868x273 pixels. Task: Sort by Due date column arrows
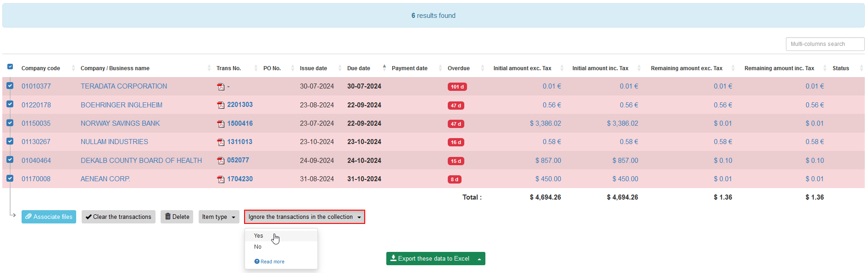tap(384, 68)
